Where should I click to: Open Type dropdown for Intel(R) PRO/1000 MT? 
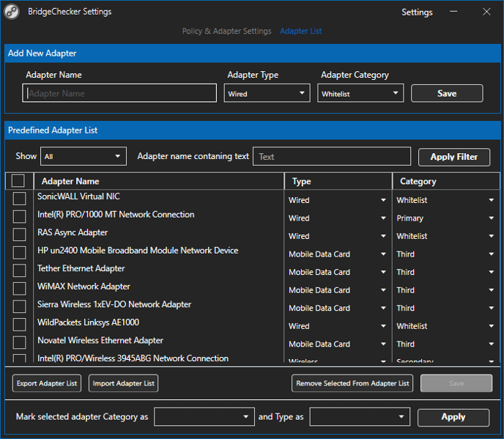338,218
